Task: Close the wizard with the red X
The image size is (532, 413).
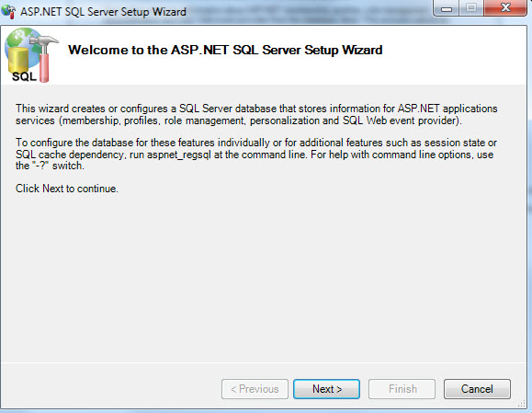Action: (x=505, y=8)
